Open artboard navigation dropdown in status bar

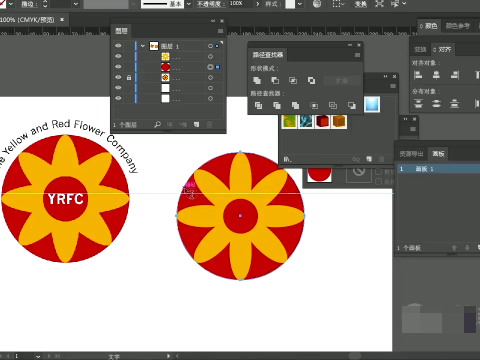click(38, 356)
